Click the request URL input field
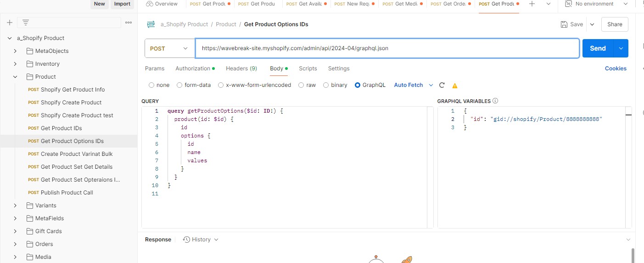This screenshot has width=644, height=263. pyautogui.click(x=387, y=48)
